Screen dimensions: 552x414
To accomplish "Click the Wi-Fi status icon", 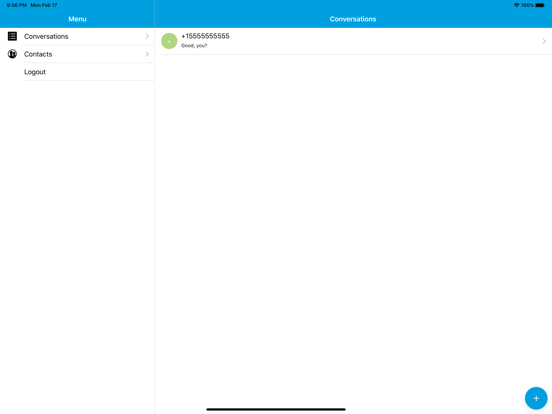I will (516, 5).
